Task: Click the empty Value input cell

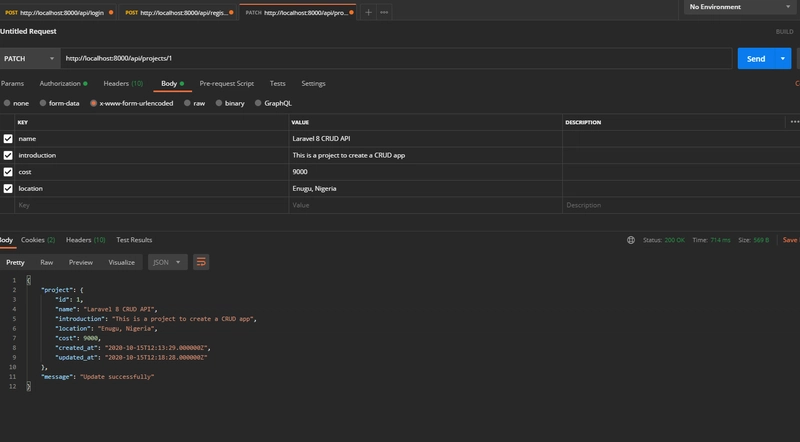Action: pos(426,205)
